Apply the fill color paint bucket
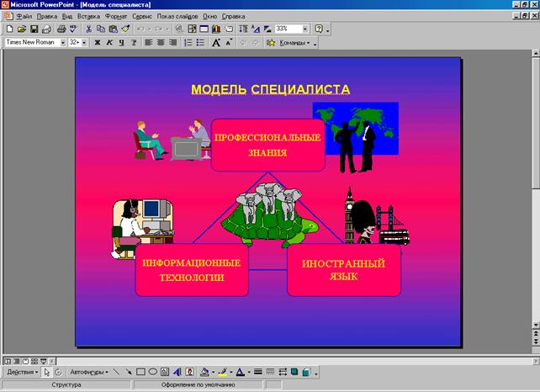 click(x=204, y=372)
